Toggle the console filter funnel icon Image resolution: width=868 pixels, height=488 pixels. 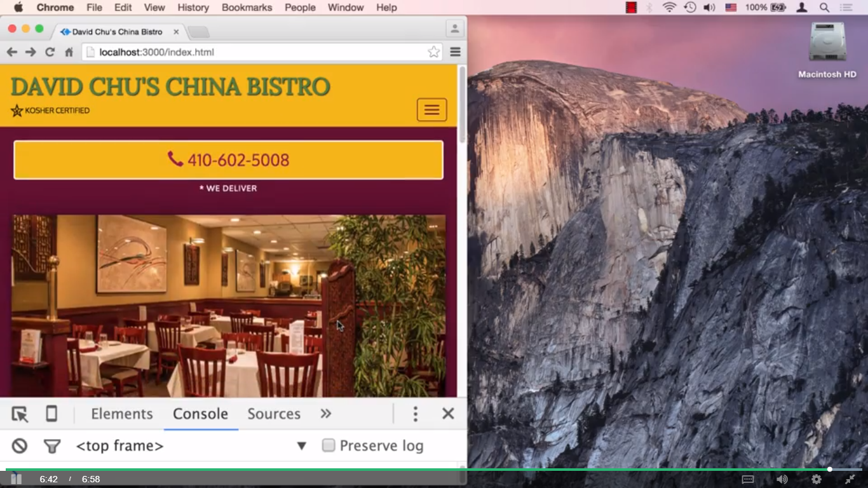point(52,447)
